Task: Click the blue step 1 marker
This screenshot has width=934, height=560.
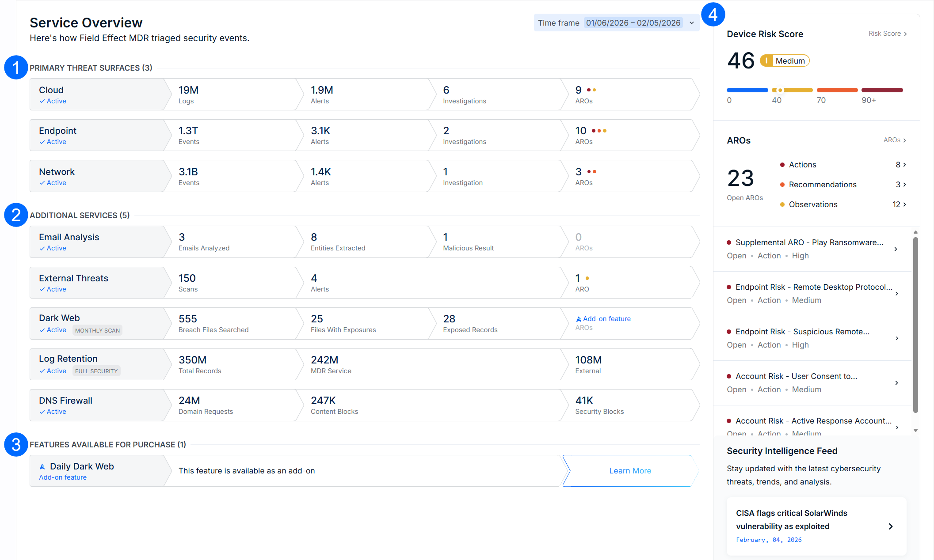Action: [x=16, y=68]
